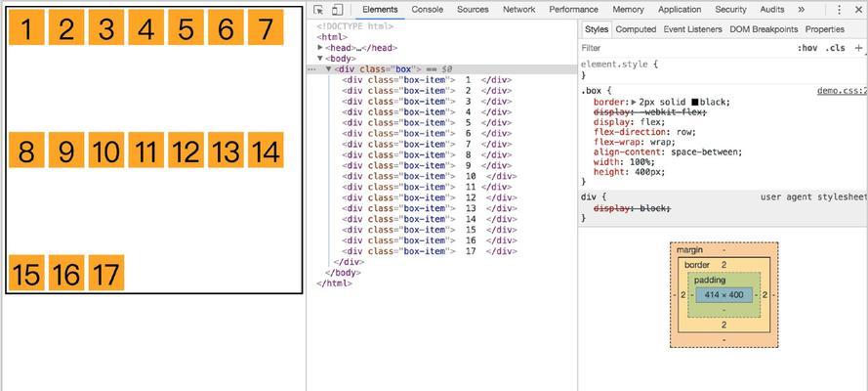The width and height of the screenshot is (868, 391).
Task: Click the element.style rule header
Action: point(619,65)
